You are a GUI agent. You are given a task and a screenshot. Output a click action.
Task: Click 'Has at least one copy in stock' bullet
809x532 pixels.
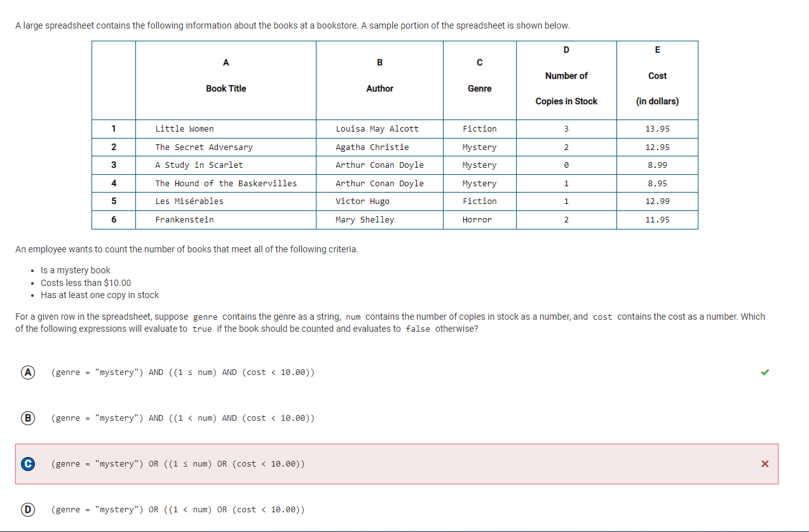click(x=100, y=295)
